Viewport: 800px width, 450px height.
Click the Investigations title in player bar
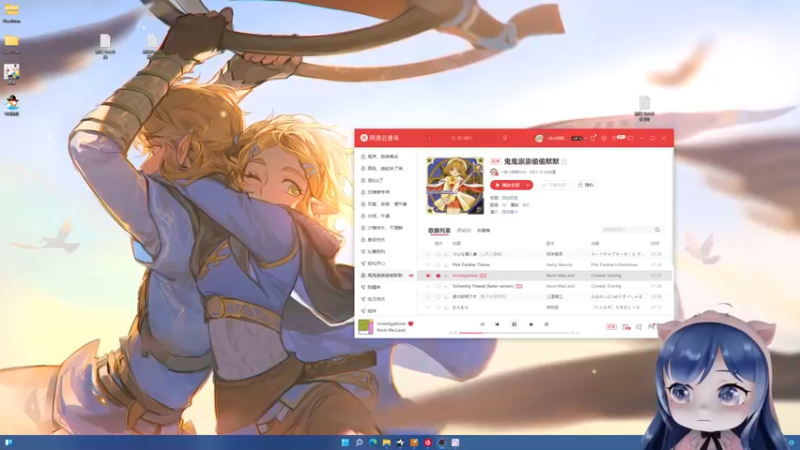click(x=391, y=323)
